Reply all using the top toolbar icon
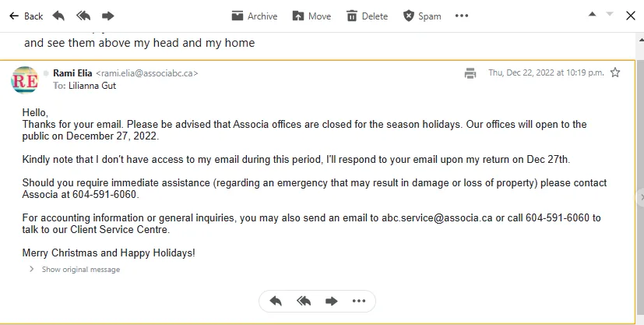This screenshot has width=644, height=325. click(x=83, y=16)
